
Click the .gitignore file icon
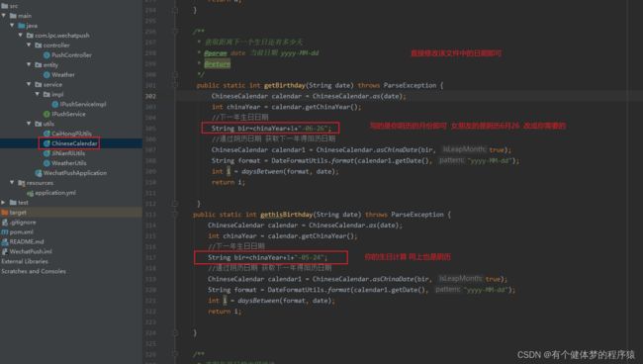(x=5, y=223)
